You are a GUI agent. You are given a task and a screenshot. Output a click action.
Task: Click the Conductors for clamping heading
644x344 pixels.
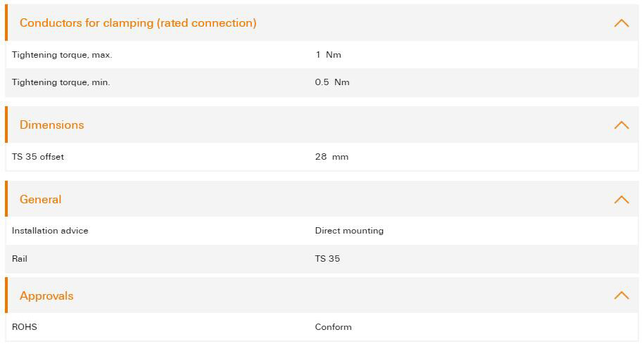[x=138, y=23]
